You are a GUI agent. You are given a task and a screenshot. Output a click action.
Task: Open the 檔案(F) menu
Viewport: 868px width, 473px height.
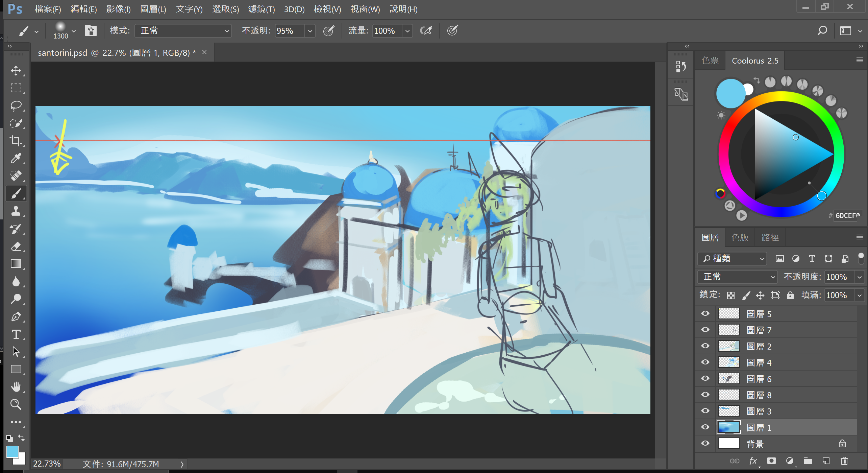(48, 9)
